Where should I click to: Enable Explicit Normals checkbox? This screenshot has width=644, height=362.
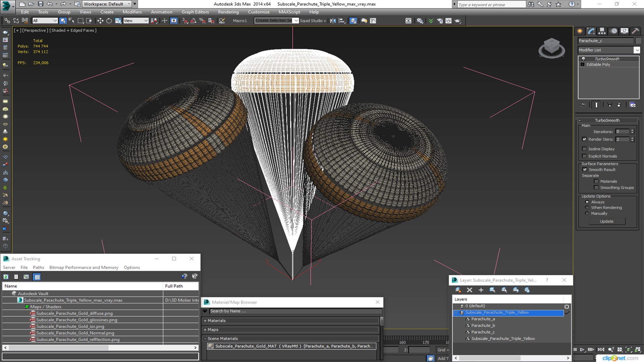(x=584, y=156)
